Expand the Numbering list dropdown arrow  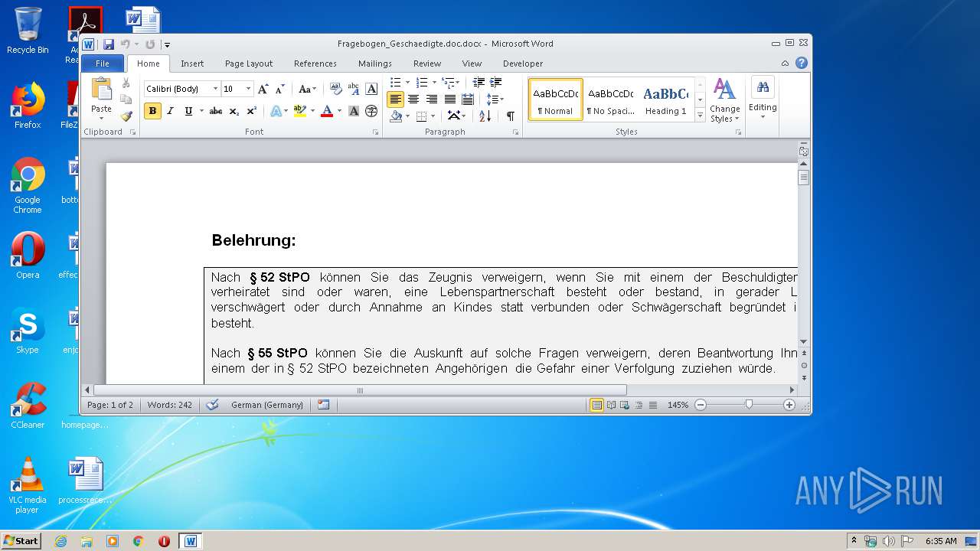click(434, 83)
